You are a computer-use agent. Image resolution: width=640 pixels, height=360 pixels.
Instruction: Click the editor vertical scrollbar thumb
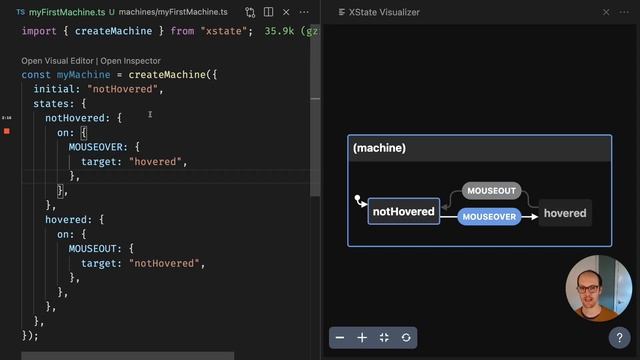[315, 110]
